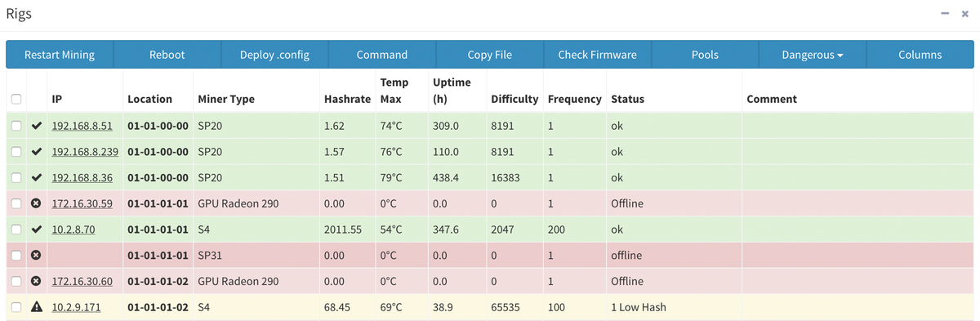Screen dimensions: 980x321
Task: Check the box for rig 192.168.8.51
Action: click(x=16, y=126)
